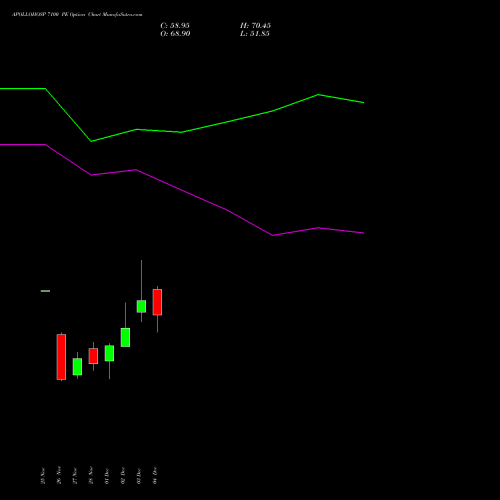Click the 25 Nov date label
Image resolution: width=500 pixels, height=500 pixels.
click(x=43, y=476)
